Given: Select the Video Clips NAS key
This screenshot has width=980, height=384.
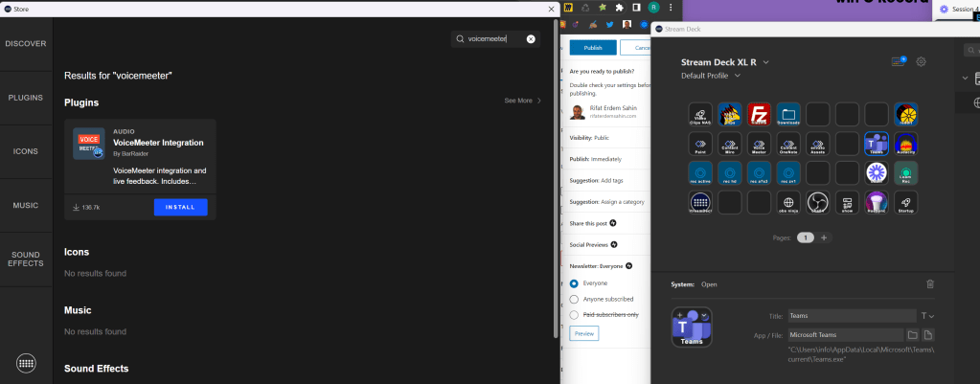Looking at the screenshot, I should point(700,114).
